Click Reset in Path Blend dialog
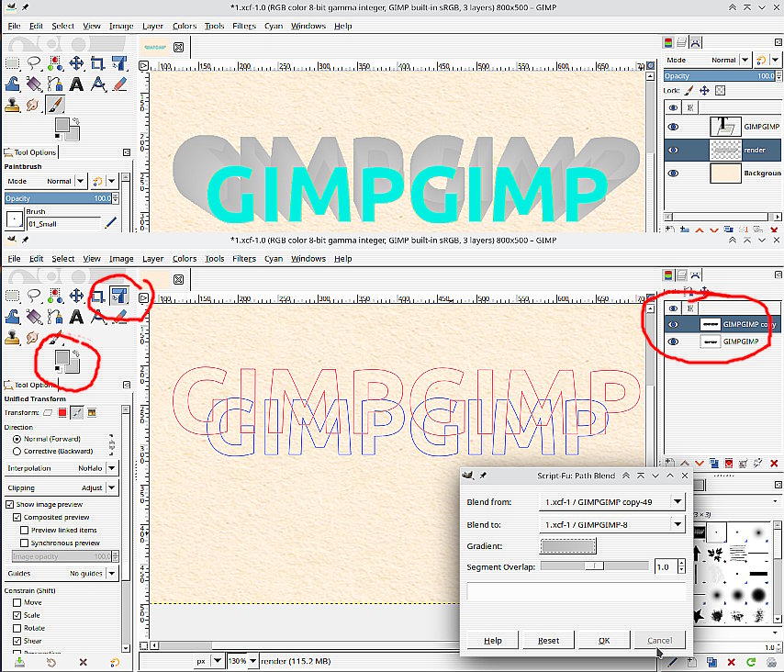This screenshot has width=784, height=672. coord(548,641)
